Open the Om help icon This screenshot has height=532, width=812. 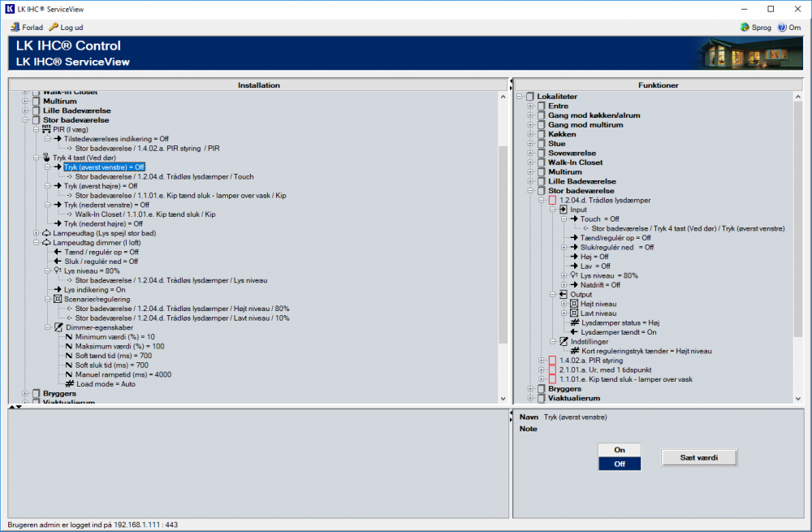click(x=782, y=28)
